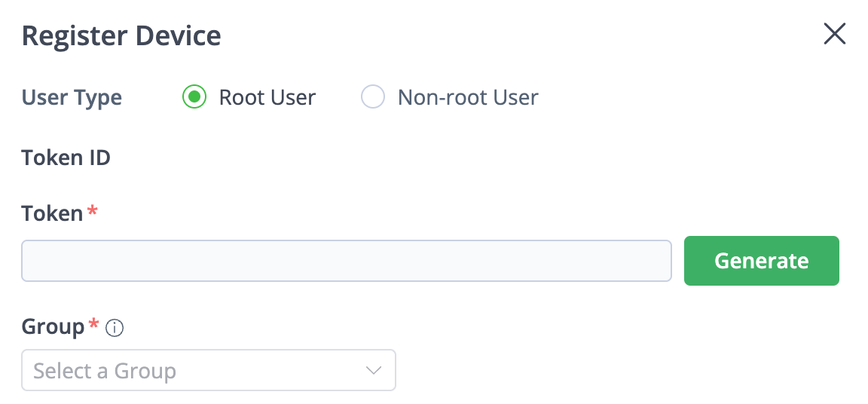Focus the Token input field

tap(346, 261)
